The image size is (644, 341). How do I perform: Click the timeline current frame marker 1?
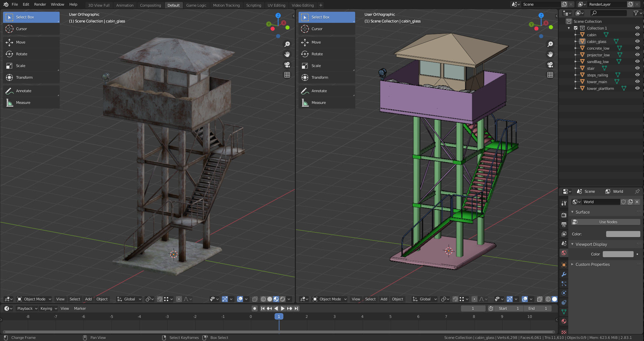coord(279,317)
